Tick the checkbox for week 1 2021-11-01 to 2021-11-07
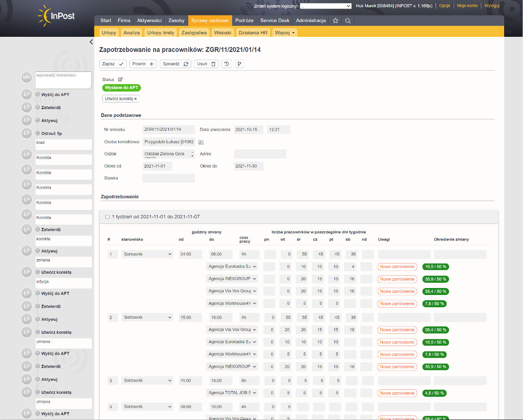Viewport: 523px width, 420px height. click(107, 217)
